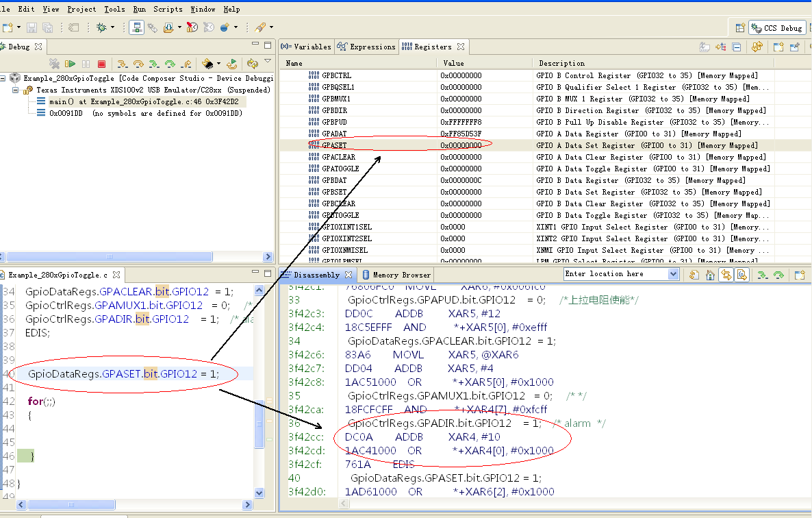Open the location combo box dropdown arrow
Image resolution: width=812 pixels, height=518 pixels.
[x=672, y=274]
